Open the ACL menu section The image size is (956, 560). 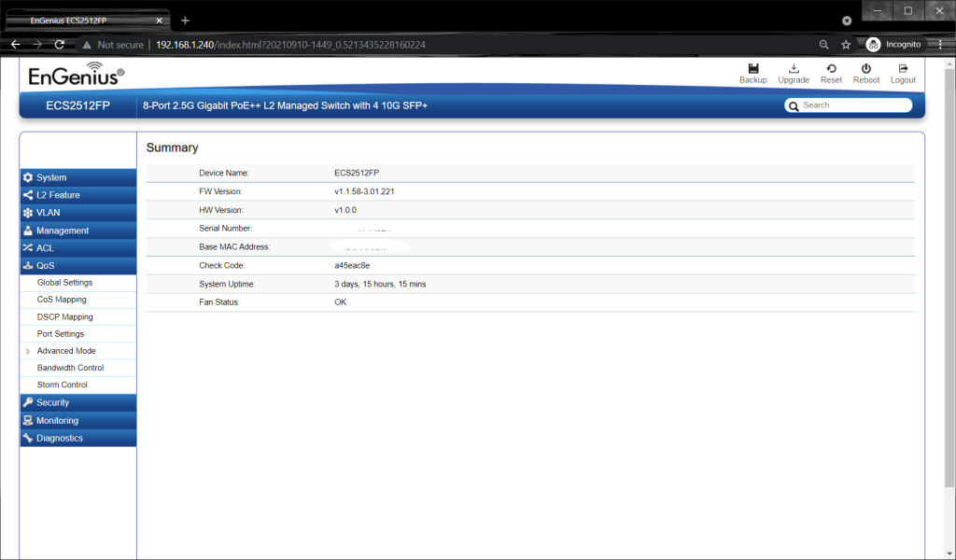(78, 248)
